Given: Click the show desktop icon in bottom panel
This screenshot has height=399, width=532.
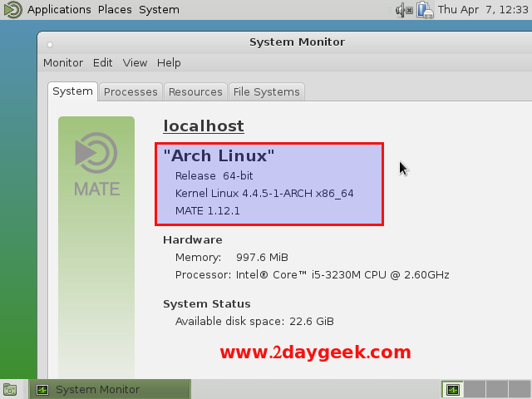Looking at the screenshot, I should click(10, 389).
